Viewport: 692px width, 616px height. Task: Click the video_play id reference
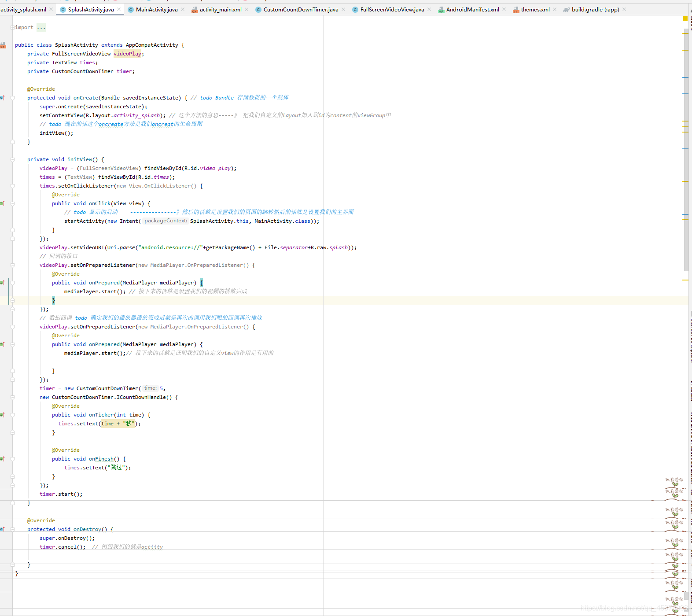(215, 168)
